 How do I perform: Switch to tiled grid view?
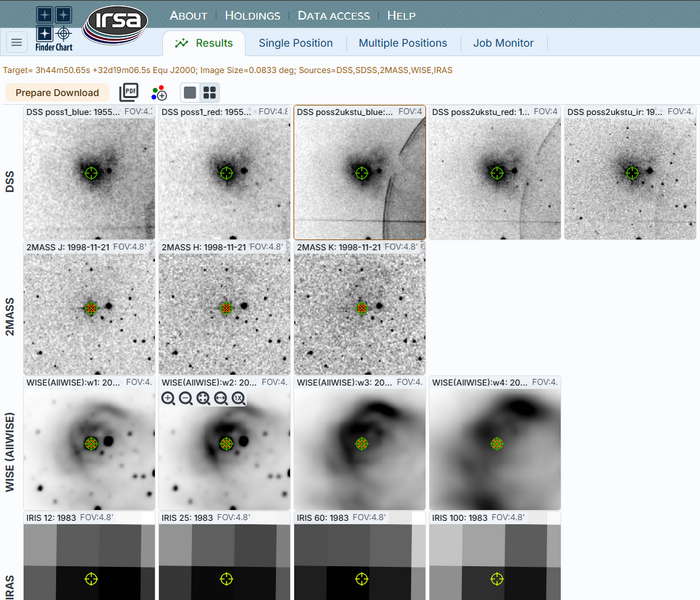pos(209,93)
